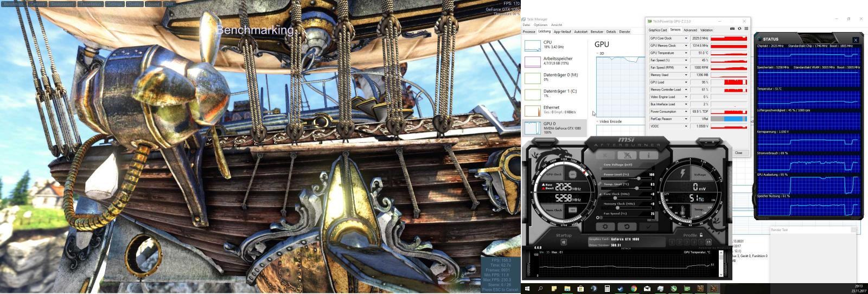Open GPU Temperature sensor dropdown
This screenshot has width=868, height=294.
686,53
